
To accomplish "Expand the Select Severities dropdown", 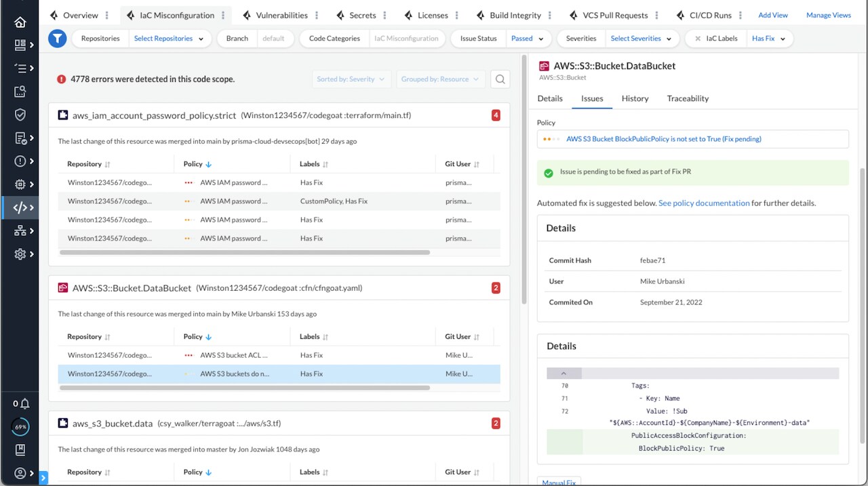I will click(x=641, y=39).
